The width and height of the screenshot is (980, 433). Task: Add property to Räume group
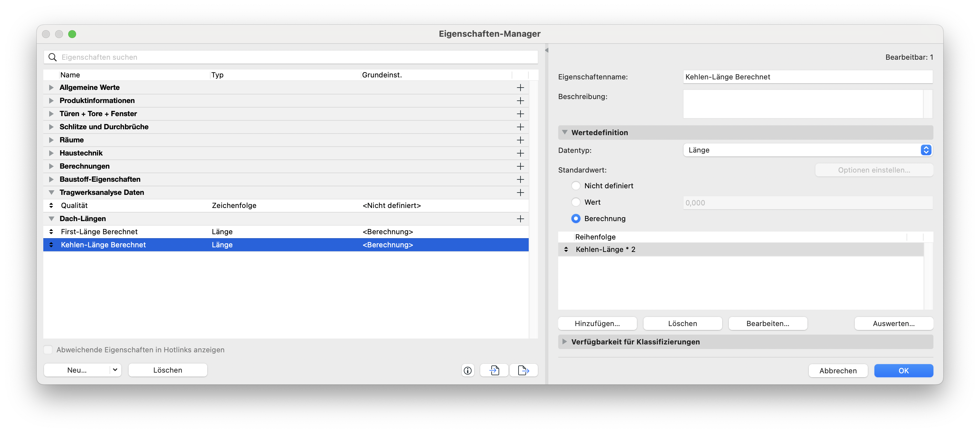point(520,140)
